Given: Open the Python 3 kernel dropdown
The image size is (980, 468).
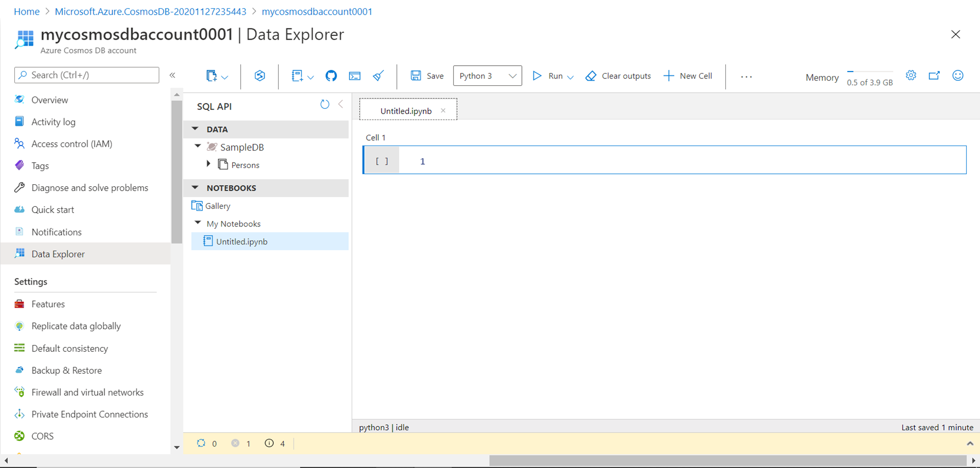Looking at the screenshot, I should [x=487, y=76].
